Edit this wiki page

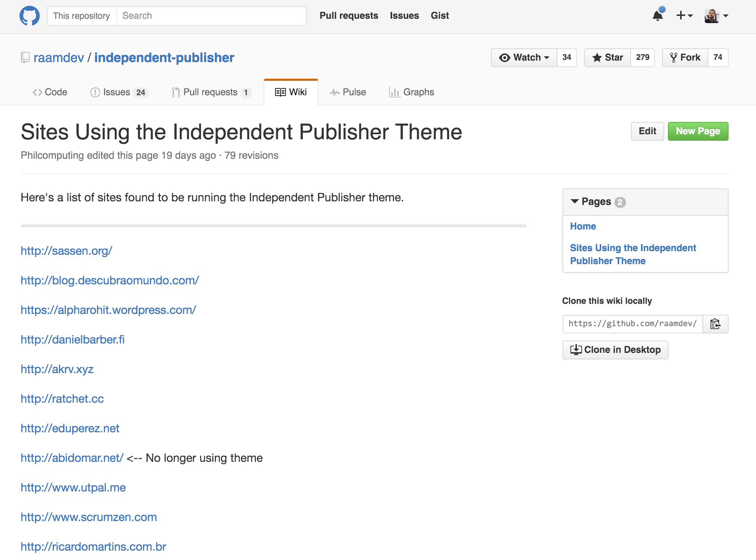click(x=647, y=131)
